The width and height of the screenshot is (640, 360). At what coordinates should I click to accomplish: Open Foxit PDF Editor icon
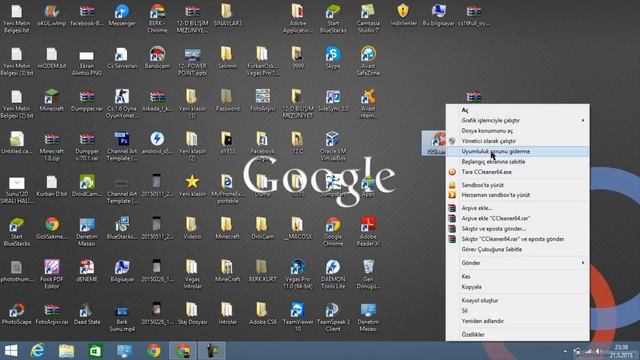pyautogui.click(x=52, y=274)
